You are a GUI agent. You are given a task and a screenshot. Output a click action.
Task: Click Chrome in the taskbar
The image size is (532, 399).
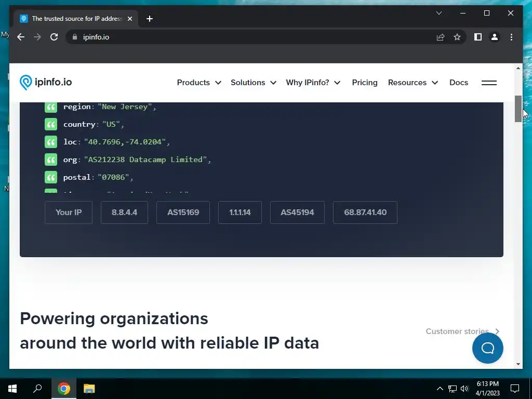[x=64, y=389]
